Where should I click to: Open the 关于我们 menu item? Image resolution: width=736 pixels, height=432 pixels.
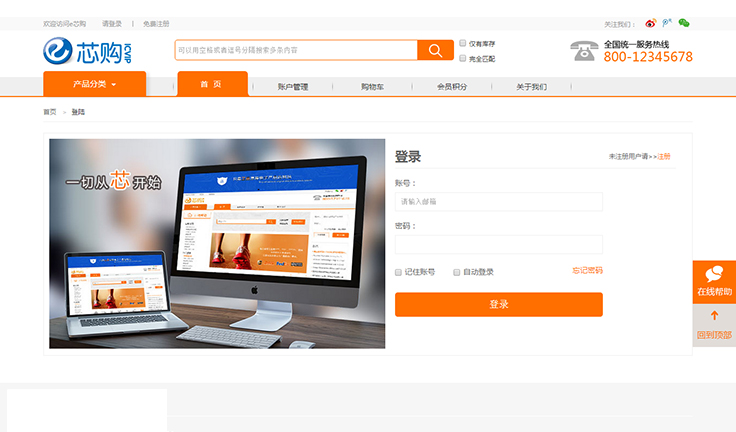pos(531,86)
